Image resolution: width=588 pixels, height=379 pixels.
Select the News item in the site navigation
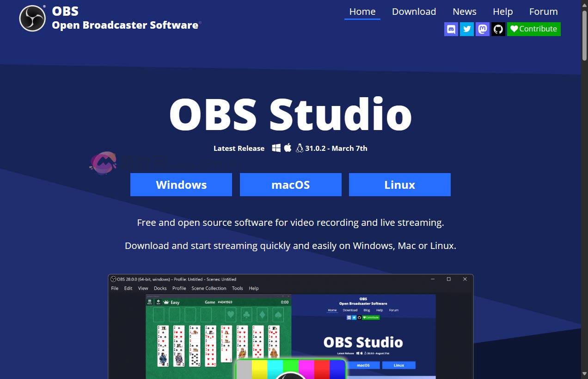[x=464, y=12]
